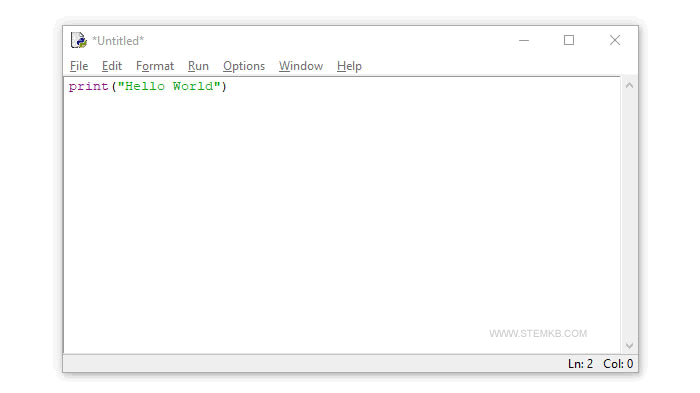
Task: Click inside the print("Hello World") code line
Action: (148, 86)
